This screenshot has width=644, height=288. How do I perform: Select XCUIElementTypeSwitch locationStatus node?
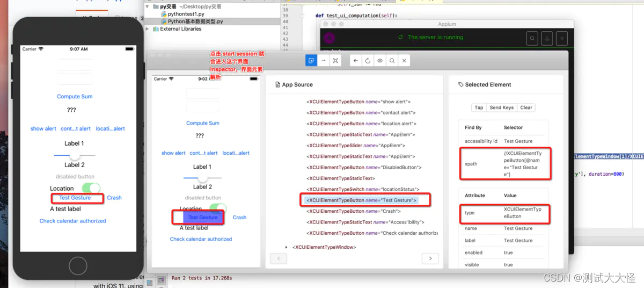coord(363,189)
